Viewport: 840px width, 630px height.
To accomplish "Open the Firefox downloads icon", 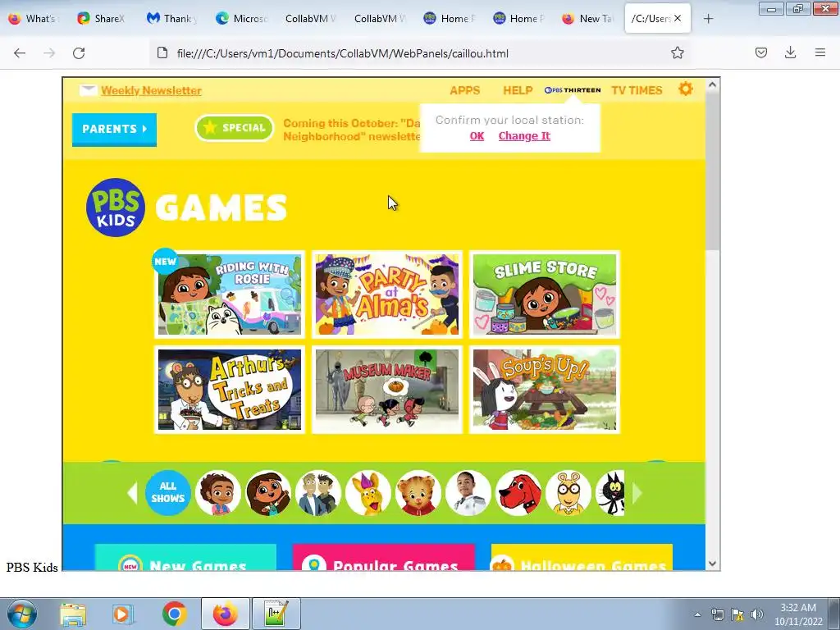I will [790, 52].
